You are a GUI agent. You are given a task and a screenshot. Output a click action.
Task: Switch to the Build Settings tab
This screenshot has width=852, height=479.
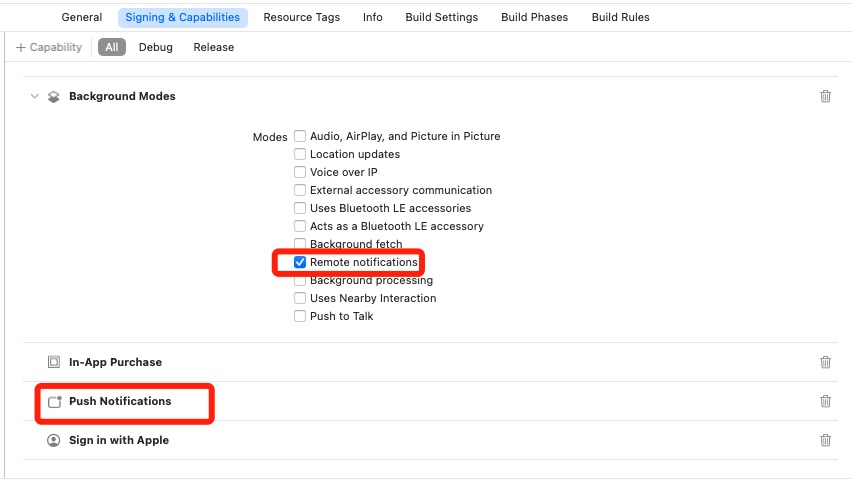tap(441, 17)
